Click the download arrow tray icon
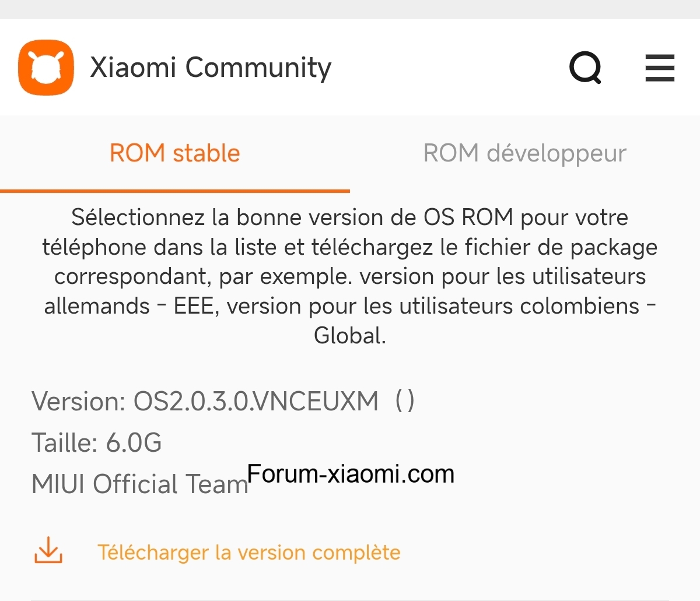 tap(48, 551)
